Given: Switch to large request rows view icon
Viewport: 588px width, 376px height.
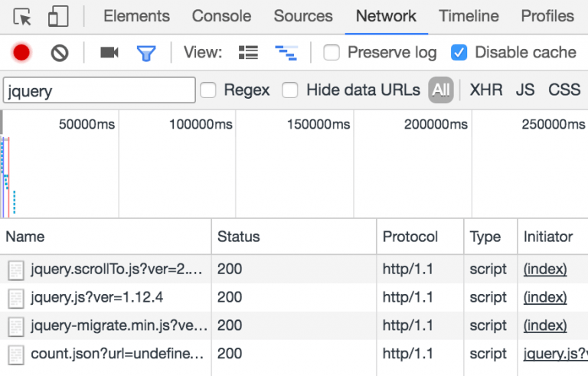Looking at the screenshot, I should [248, 53].
